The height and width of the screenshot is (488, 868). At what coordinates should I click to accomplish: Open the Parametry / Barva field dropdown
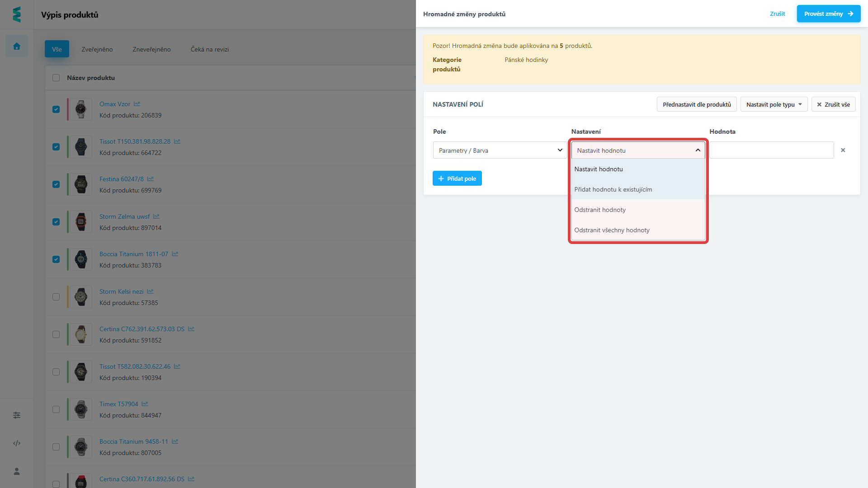click(x=500, y=150)
